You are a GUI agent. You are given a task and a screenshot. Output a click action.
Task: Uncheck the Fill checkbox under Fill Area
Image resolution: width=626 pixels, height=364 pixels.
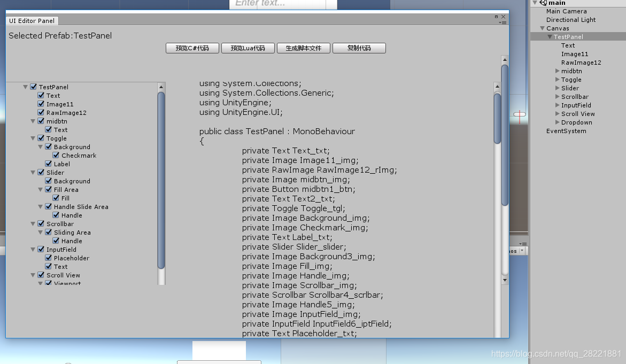click(56, 198)
